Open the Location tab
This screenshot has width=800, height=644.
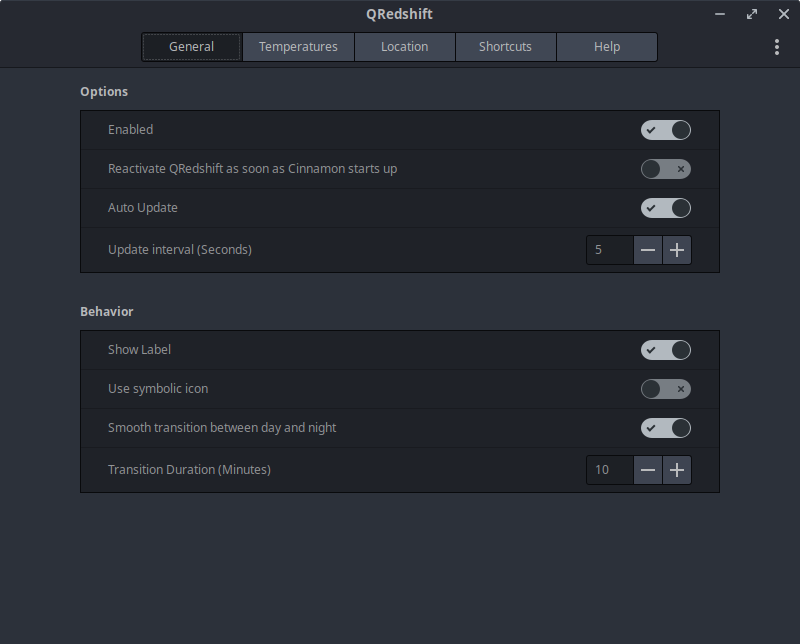coord(405,47)
